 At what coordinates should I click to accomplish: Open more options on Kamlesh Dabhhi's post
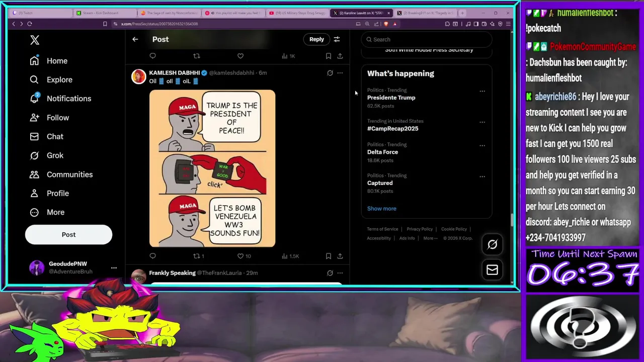tap(340, 73)
